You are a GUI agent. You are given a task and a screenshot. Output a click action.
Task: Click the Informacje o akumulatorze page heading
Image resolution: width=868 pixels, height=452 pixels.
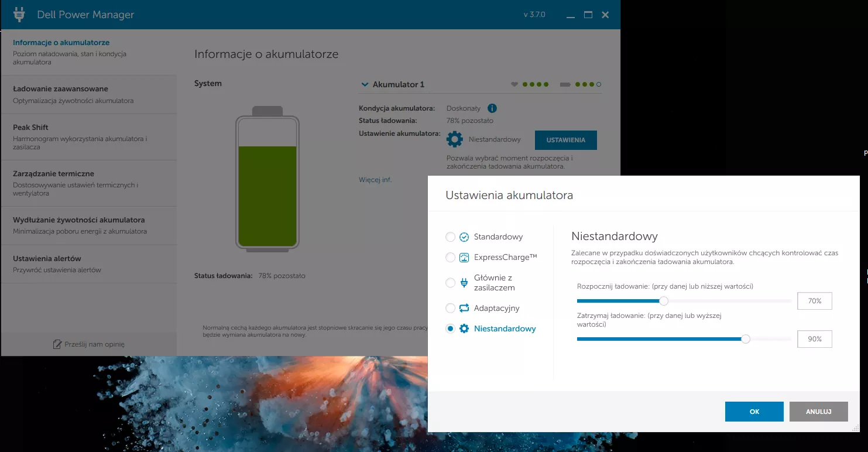(x=266, y=54)
